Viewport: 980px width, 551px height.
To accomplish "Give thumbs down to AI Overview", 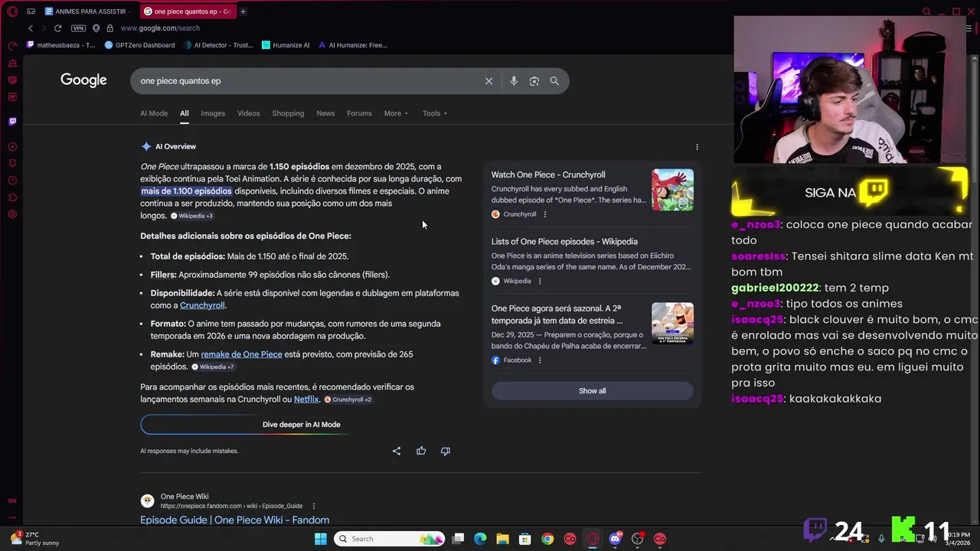I will pos(446,451).
